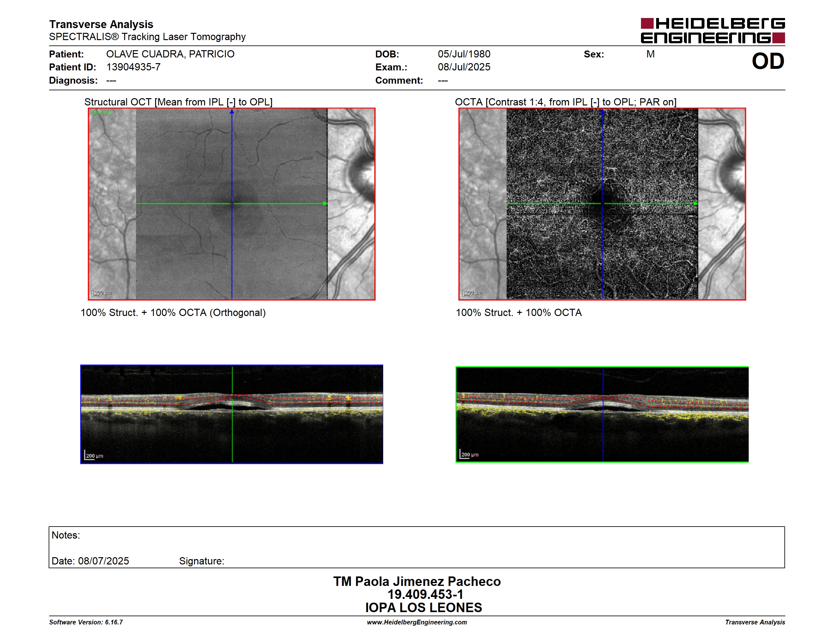Viewport: 834px width, 644px height.
Task: Click 'IOPA LOS LEONES' text
Action: [424, 607]
